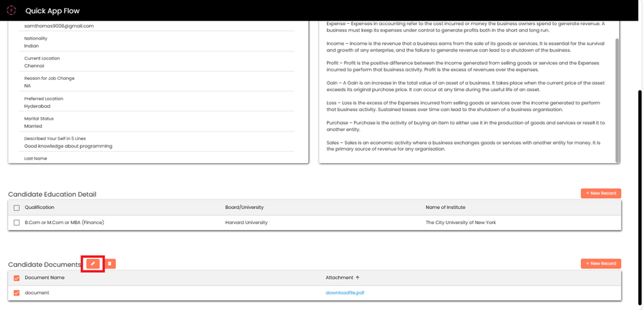This screenshot has height=310, width=644.
Task: Toggle select-all checkbox in Education Detail table
Action: (x=17, y=208)
